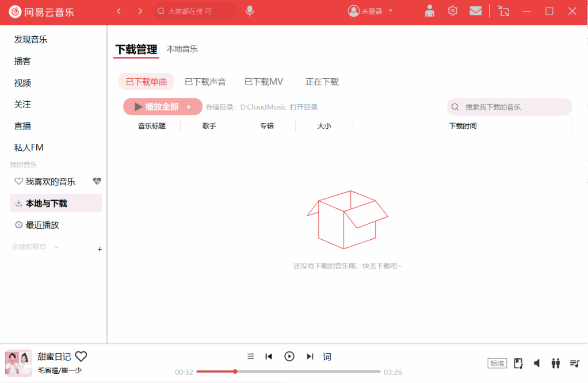Select 本地与下载 in sidebar
This screenshot has width=588, height=383.
(55, 203)
